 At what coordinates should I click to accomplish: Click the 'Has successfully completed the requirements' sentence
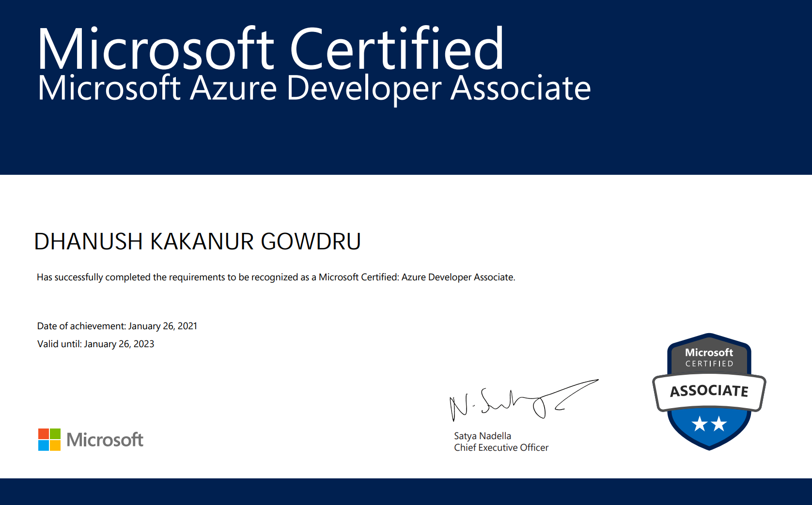coord(276,277)
